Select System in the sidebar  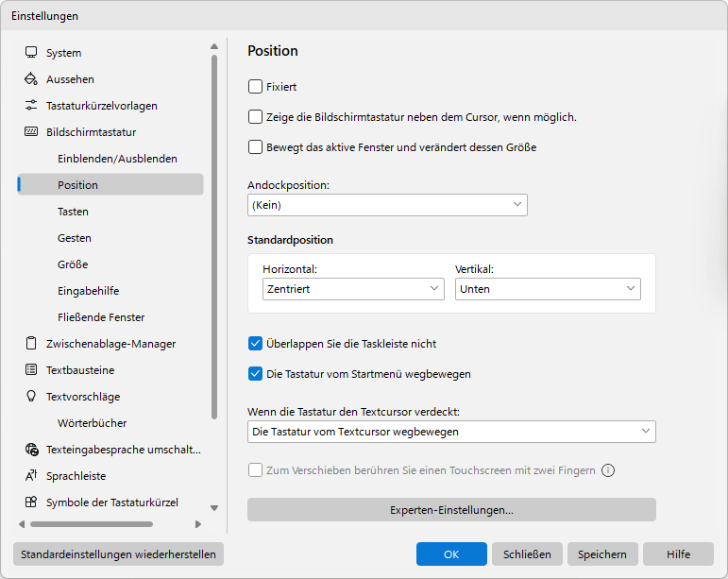[x=110, y=53]
